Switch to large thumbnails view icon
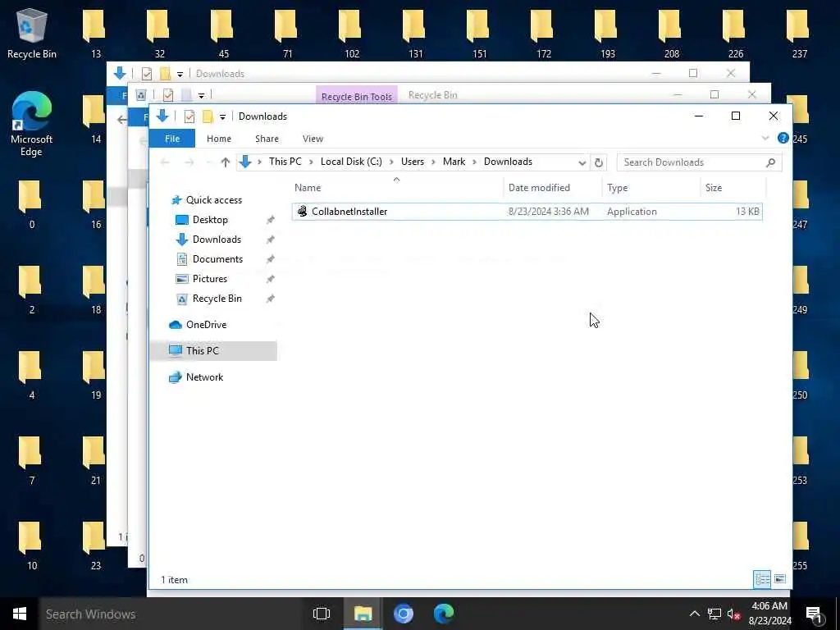 (780, 579)
